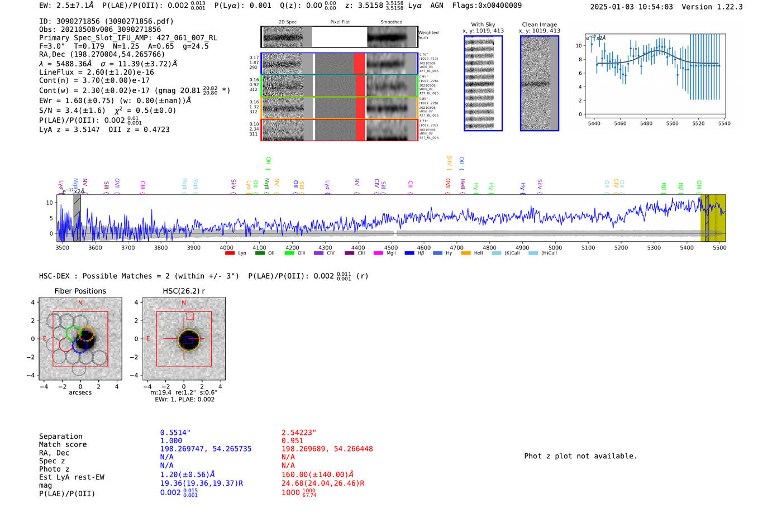Select the orange-bordered fiber spectrum row
This screenshot has width=782, height=532.
(x=339, y=108)
